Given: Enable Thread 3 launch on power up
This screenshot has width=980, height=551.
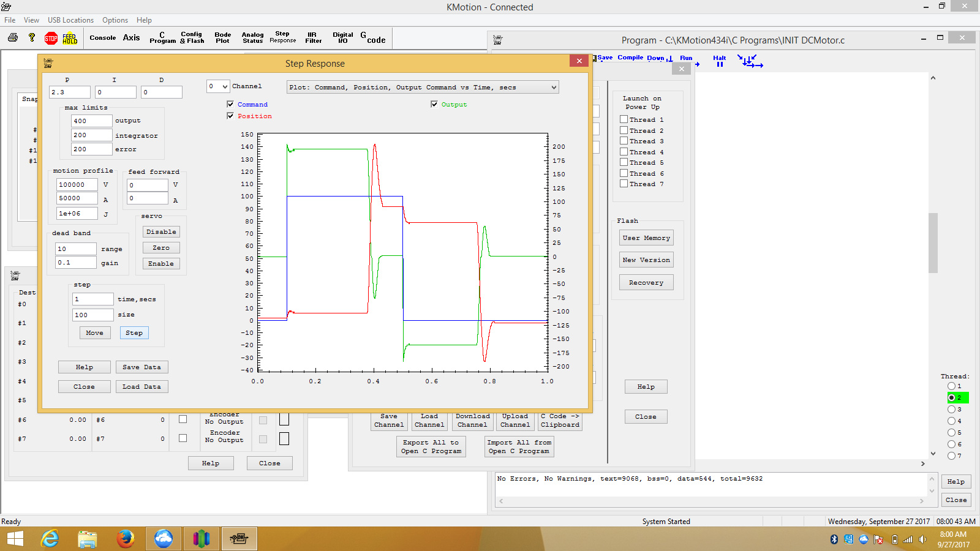Looking at the screenshot, I should [624, 141].
